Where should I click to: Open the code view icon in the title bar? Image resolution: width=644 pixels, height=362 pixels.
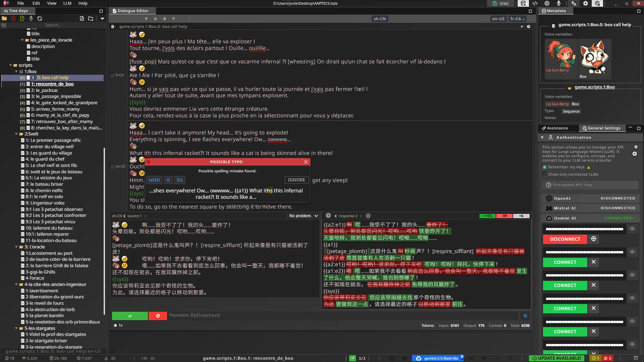click(x=535, y=3)
